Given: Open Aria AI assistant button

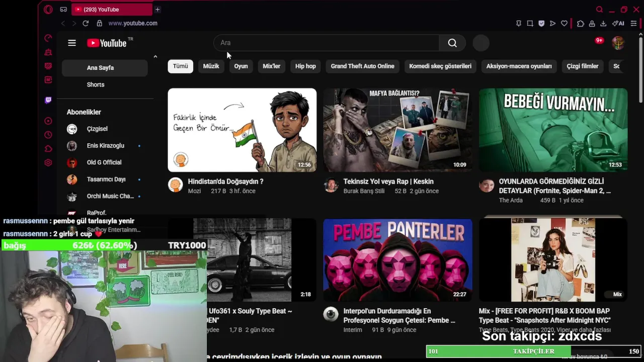Looking at the screenshot, I should [x=618, y=23].
